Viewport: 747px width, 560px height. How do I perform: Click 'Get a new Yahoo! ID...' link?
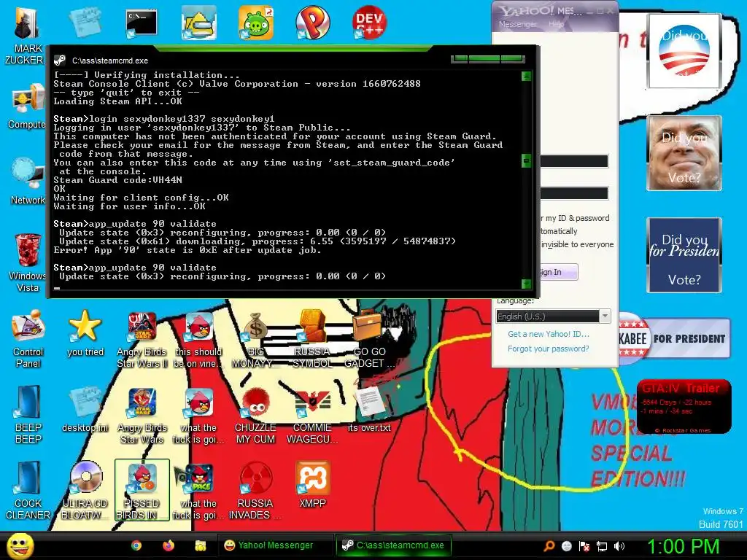[549, 334]
